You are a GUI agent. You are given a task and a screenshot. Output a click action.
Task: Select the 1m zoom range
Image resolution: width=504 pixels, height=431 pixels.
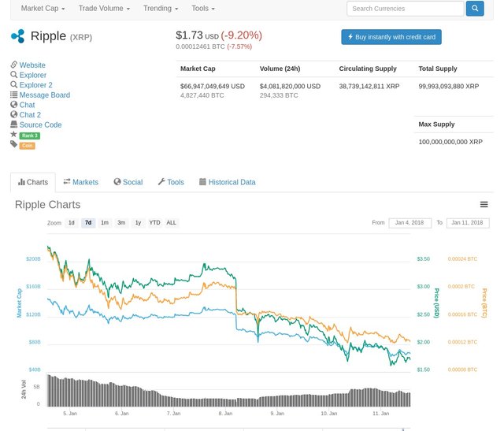(x=105, y=223)
